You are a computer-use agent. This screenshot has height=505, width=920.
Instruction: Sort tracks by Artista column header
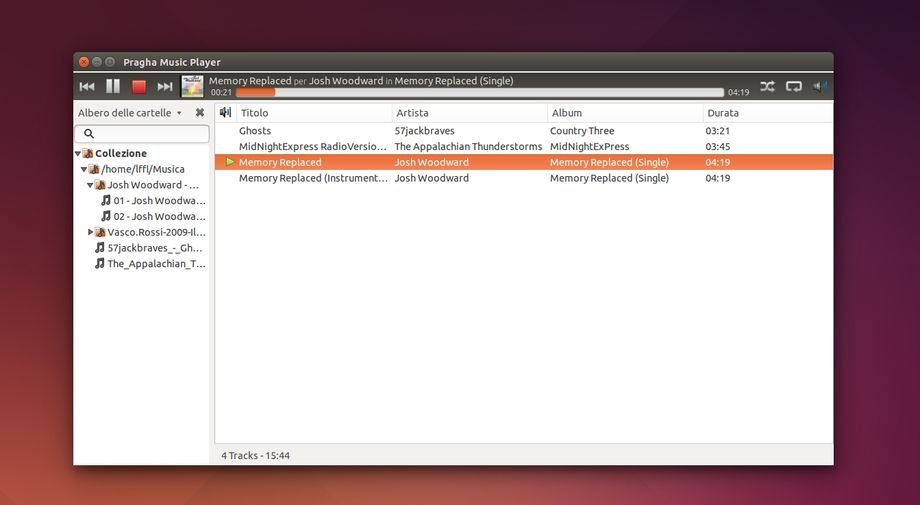click(468, 113)
